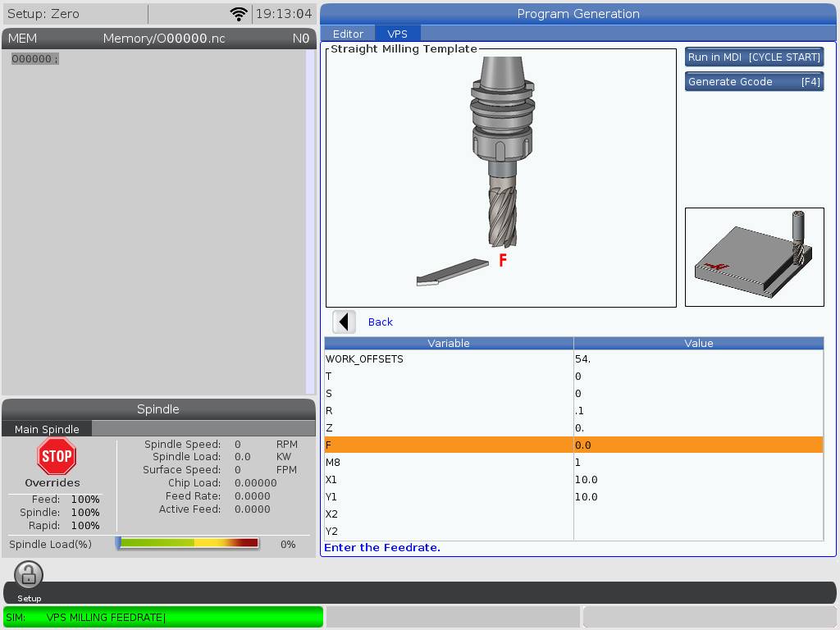Viewport: 840px width, 630px height.
Task: Select the Y2 variable row
Action: [573, 531]
